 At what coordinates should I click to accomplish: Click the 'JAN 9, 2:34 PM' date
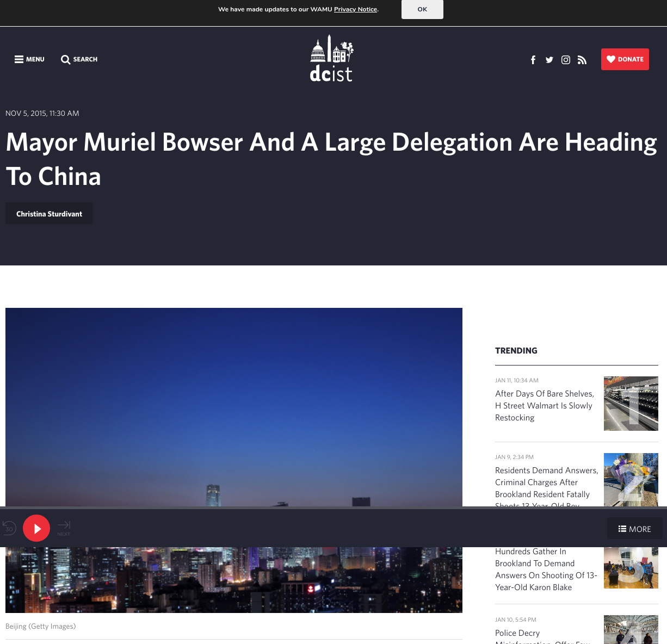(x=514, y=457)
